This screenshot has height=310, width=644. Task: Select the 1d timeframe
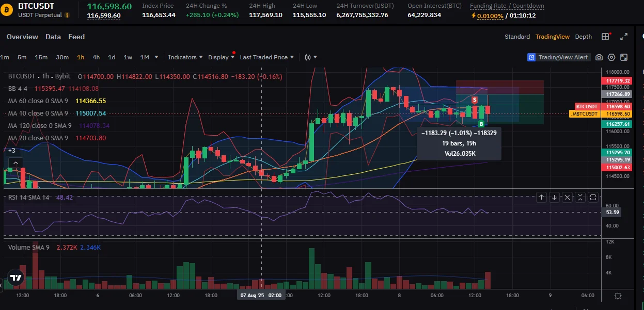coord(112,57)
